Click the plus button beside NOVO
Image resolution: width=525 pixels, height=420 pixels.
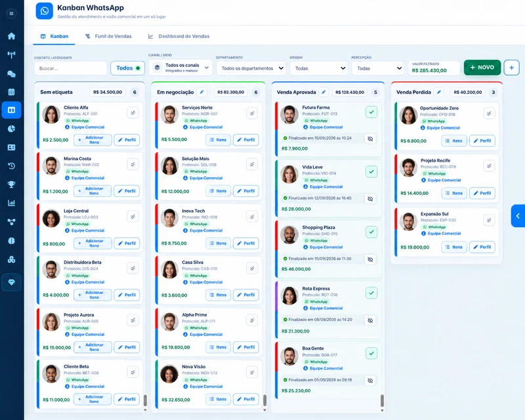click(x=512, y=68)
